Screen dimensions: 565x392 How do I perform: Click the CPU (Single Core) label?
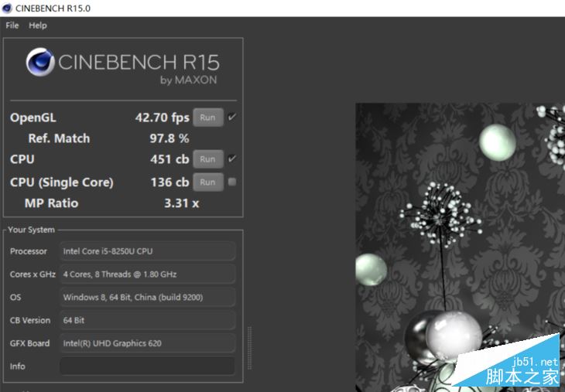tap(62, 182)
